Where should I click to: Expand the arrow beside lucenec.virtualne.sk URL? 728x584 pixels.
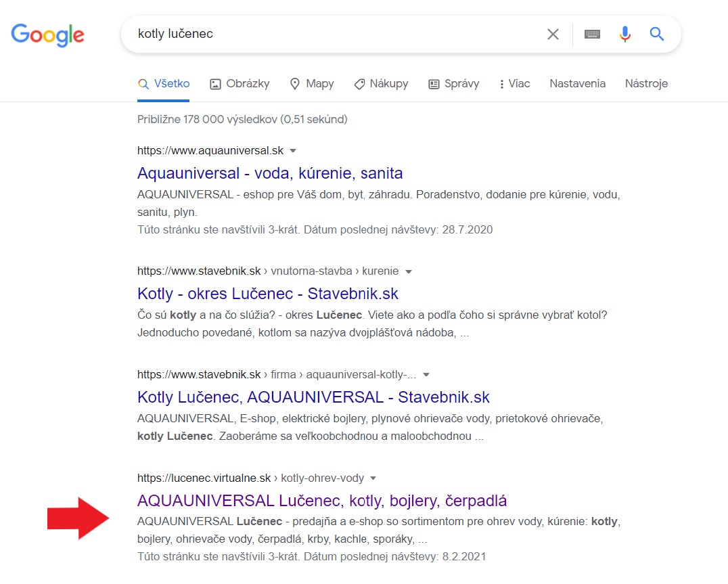pyautogui.click(x=373, y=478)
